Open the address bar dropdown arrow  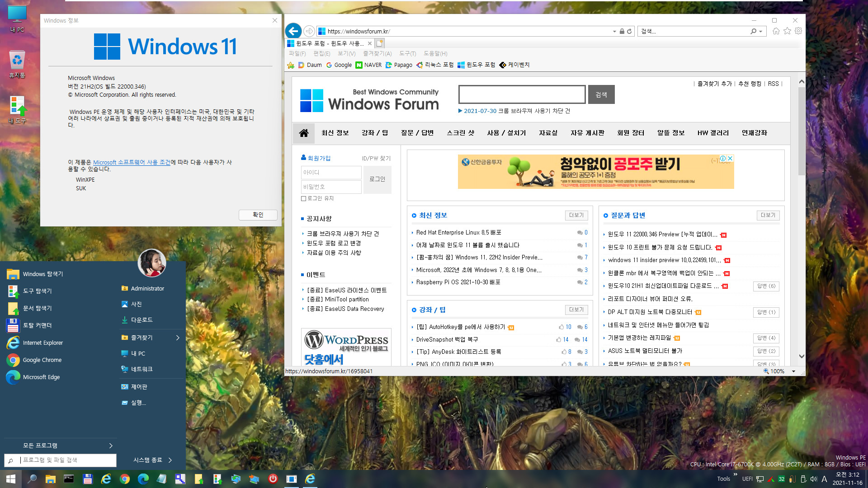point(614,32)
